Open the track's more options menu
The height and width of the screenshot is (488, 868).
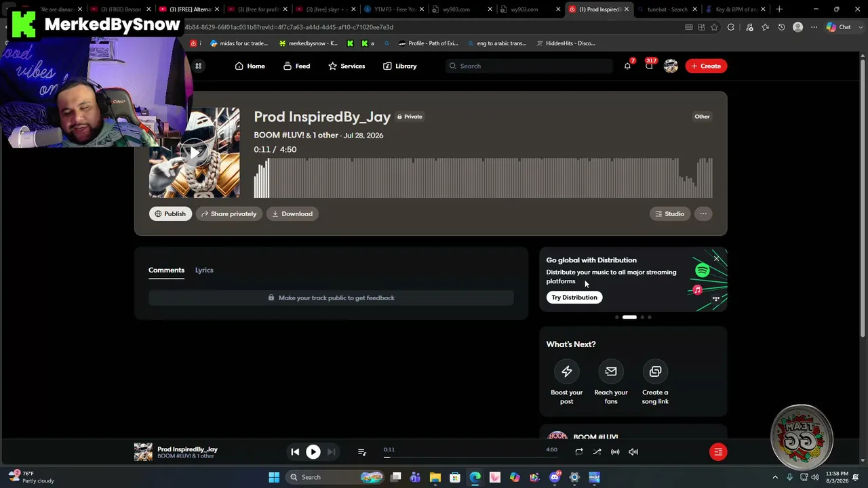(703, 213)
